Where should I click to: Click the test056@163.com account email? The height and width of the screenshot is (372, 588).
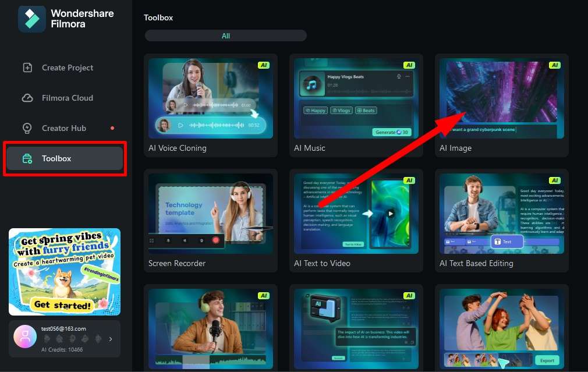click(x=63, y=329)
